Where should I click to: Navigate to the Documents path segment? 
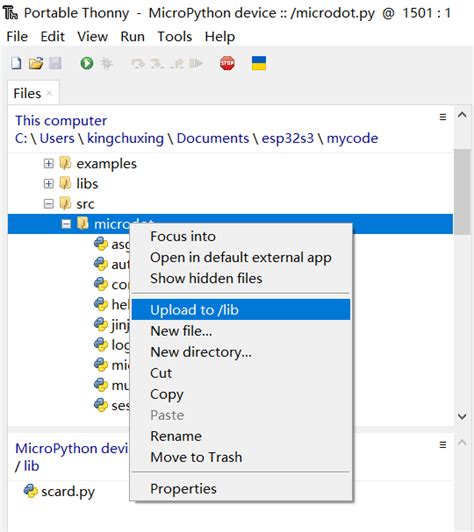(x=213, y=138)
